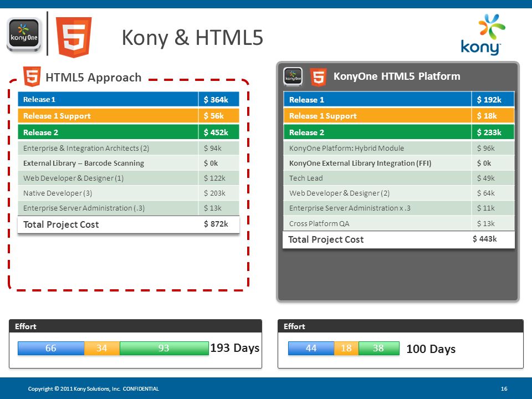Select the 'Kony & HTML5' slide title

[x=192, y=37]
